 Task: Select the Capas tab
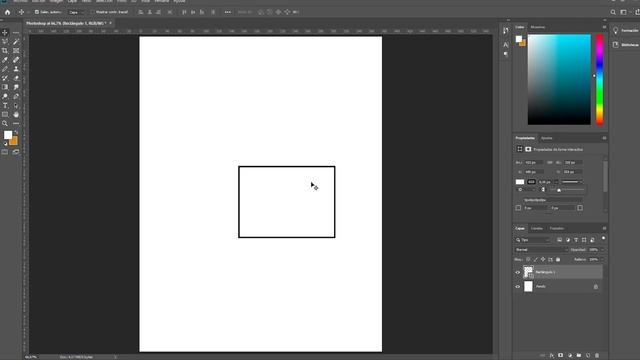coord(520,229)
